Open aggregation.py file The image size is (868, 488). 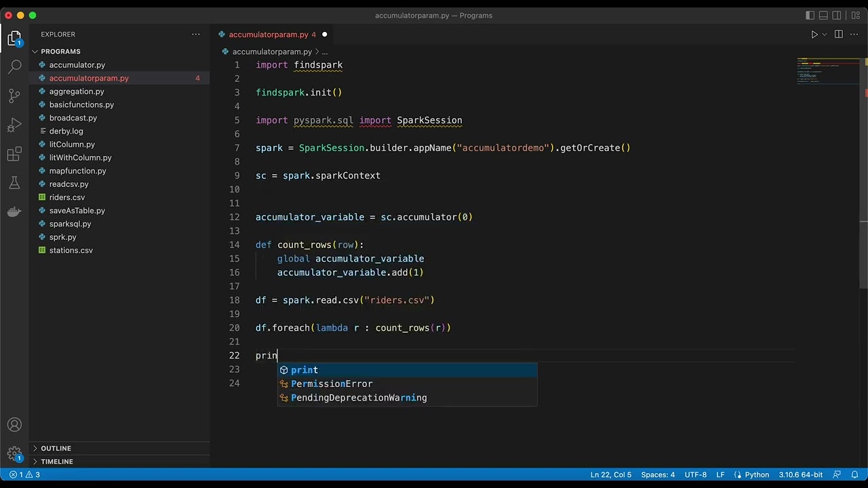point(77,91)
